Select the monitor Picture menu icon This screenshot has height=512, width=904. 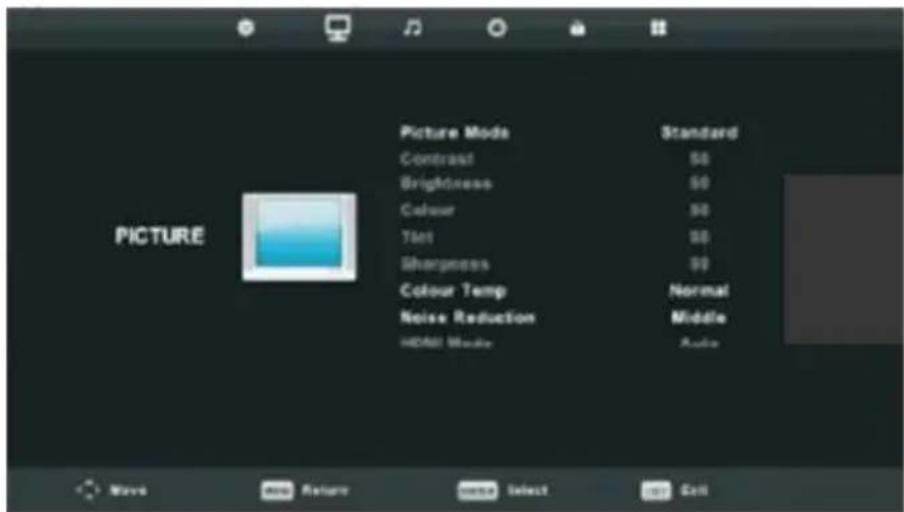coord(337,28)
